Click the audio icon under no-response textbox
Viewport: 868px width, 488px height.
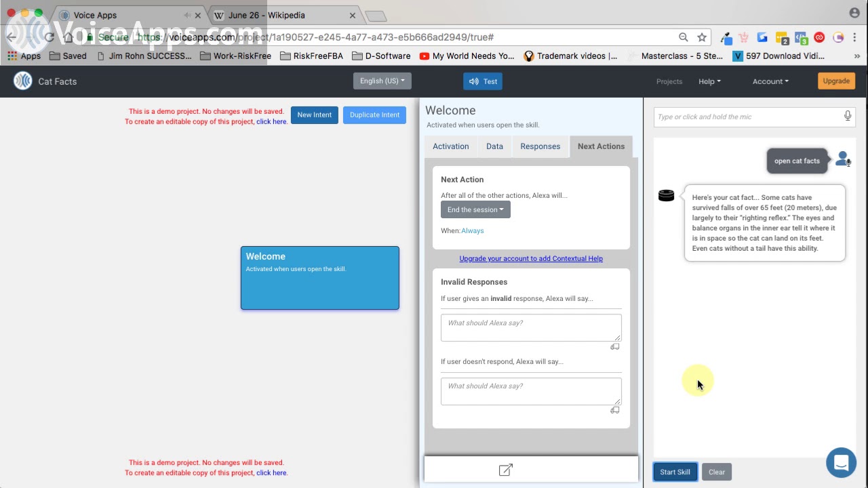(615, 410)
